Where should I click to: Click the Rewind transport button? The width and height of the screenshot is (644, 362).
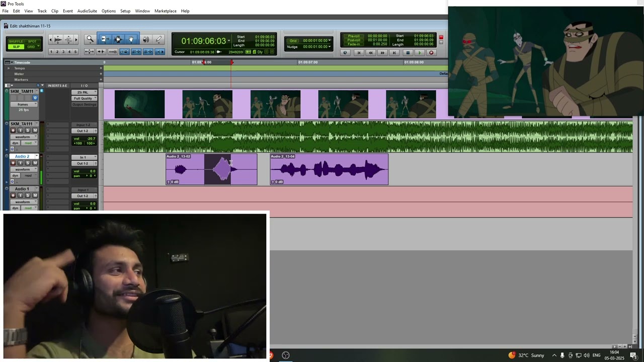click(371, 53)
